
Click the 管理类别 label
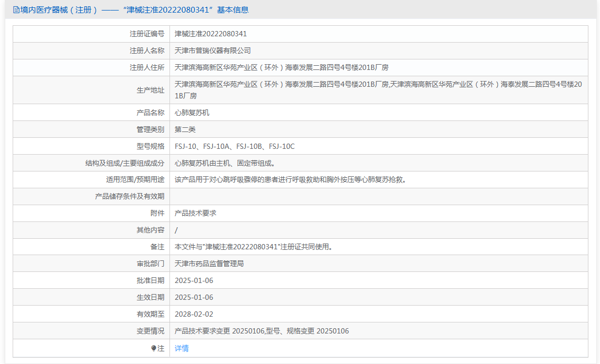point(151,129)
